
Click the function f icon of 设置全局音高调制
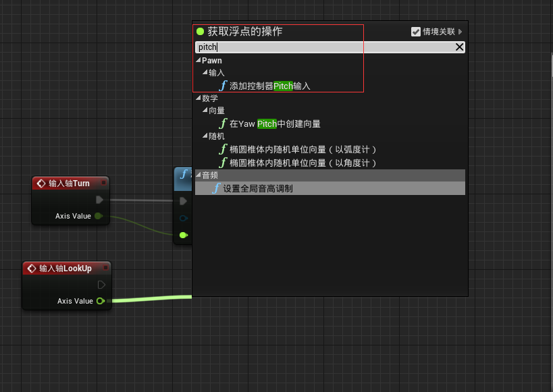pyautogui.click(x=216, y=188)
